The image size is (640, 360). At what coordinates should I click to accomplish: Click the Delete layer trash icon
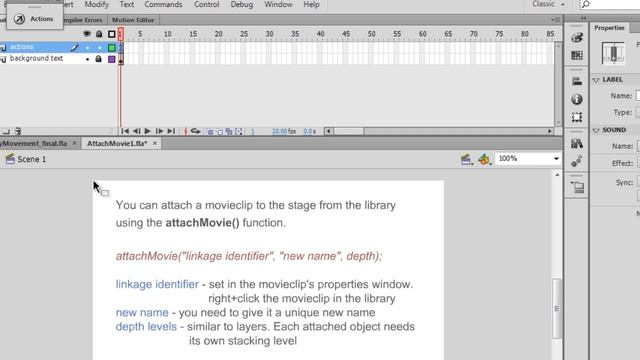18,131
